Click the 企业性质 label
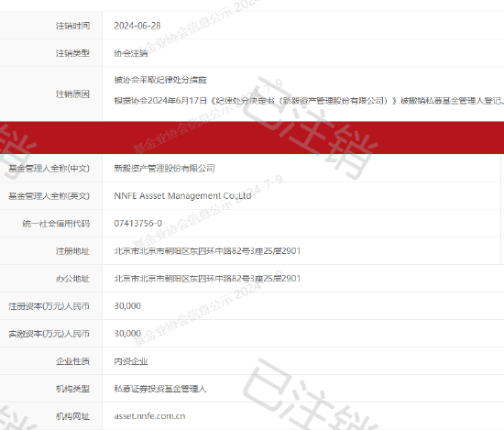 [x=72, y=361]
